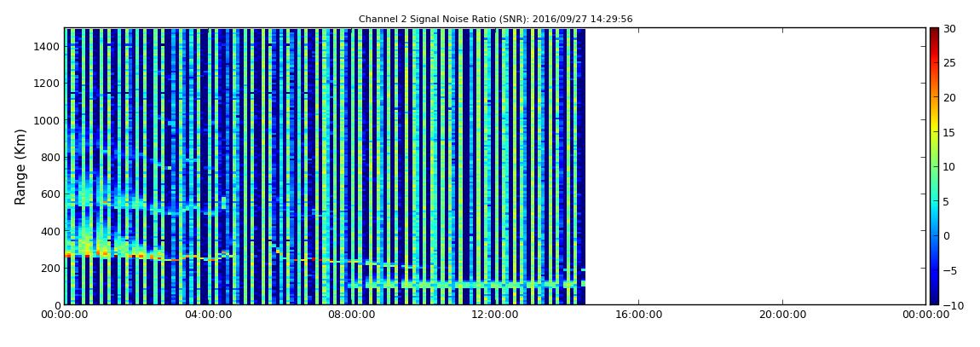Click the plot title with timestamp 2016/09/27 14:29:56
Screen dimensions: 980x347
point(496,20)
